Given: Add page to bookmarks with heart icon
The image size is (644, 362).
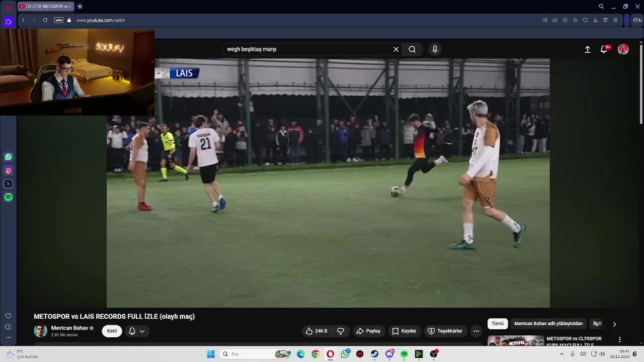Looking at the screenshot, I should pyautogui.click(x=585, y=20).
